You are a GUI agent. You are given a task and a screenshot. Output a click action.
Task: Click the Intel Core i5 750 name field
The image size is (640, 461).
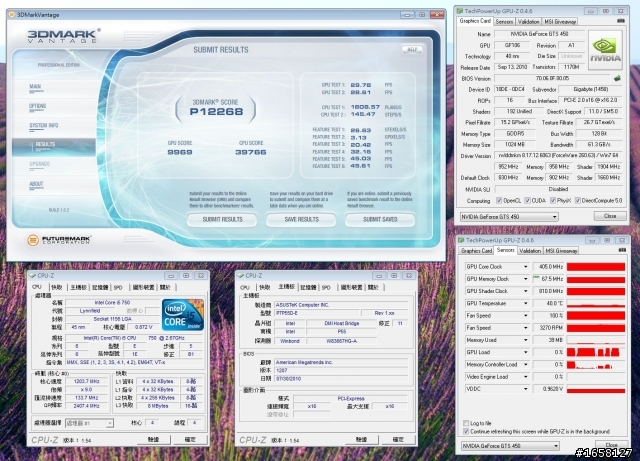pyautogui.click(x=112, y=303)
